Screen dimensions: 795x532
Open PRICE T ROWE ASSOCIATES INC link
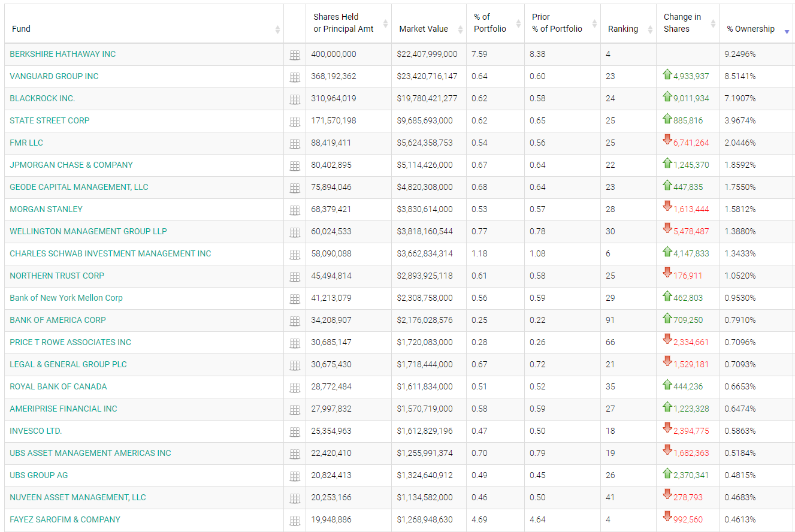pyautogui.click(x=70, y=342)
